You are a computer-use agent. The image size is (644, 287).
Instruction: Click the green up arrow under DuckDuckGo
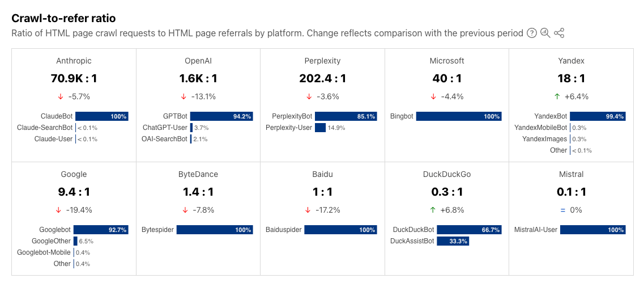pyautogui.click(x=433, y=210)
